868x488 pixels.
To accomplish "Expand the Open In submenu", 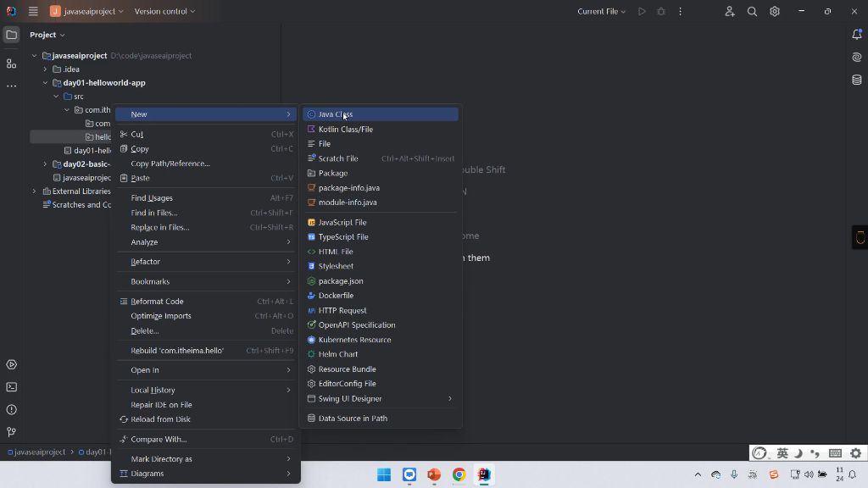I will click(206, 370).
